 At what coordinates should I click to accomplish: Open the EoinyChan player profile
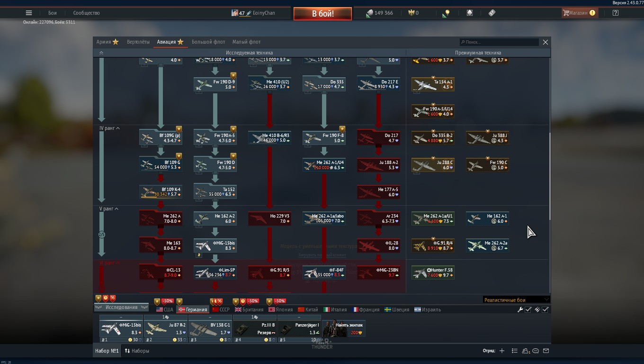tap(253, 13)
